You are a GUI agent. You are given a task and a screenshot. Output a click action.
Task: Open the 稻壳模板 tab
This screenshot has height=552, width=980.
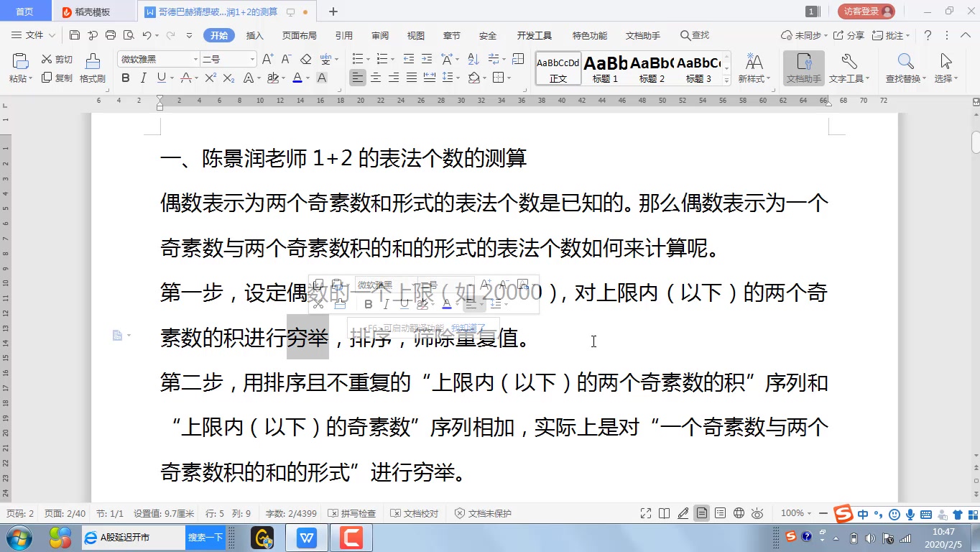click(93, 11)
